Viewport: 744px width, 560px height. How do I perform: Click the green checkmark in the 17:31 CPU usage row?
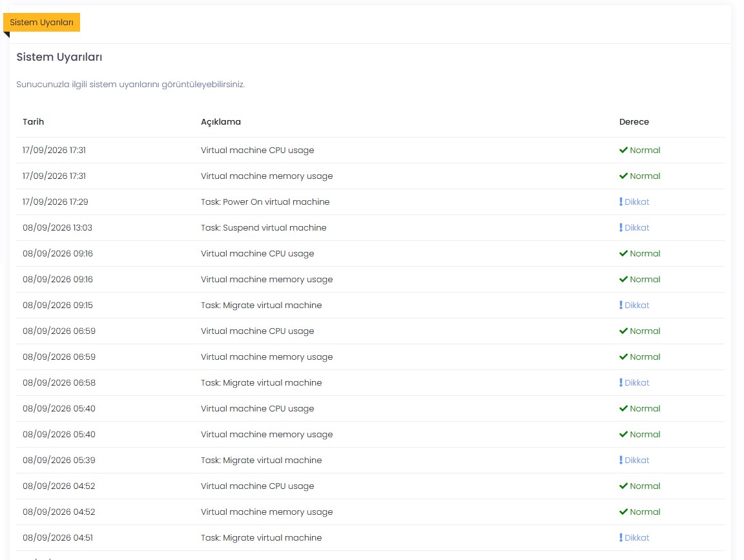click(x=623, y=150)
